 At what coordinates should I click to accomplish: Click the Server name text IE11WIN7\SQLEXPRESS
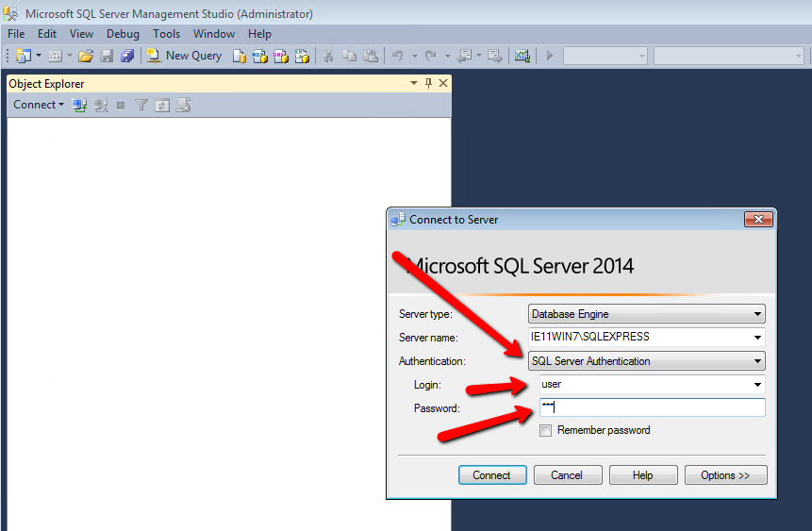tap(589, 337)
